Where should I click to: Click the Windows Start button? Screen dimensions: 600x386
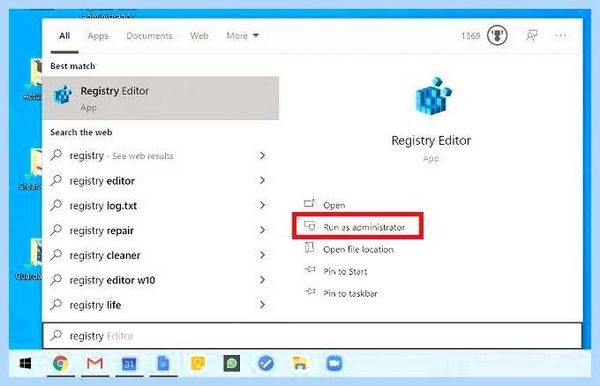25,363
